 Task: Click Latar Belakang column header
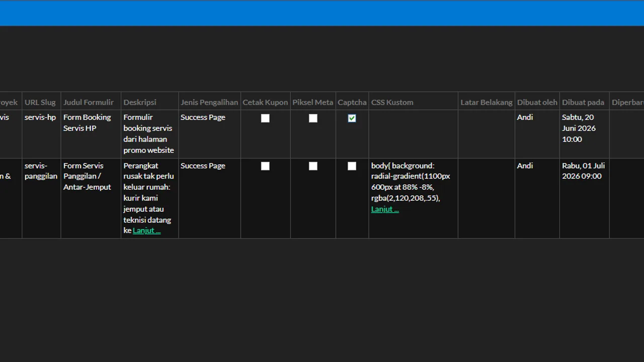pos(487,102)
